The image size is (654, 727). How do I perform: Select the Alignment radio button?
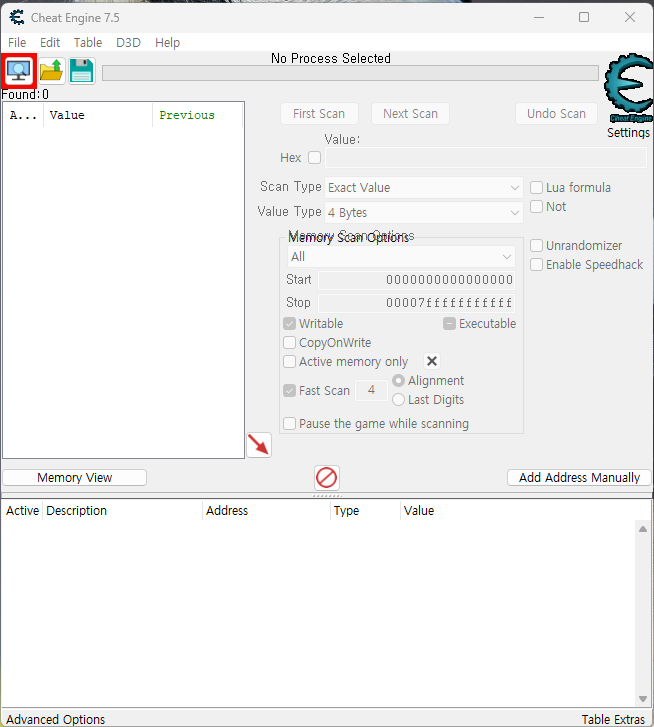(x=398, y=381)
